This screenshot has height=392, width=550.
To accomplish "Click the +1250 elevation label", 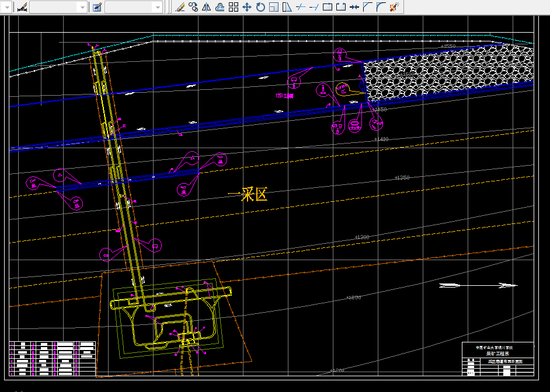I will [x=353, y=297].
